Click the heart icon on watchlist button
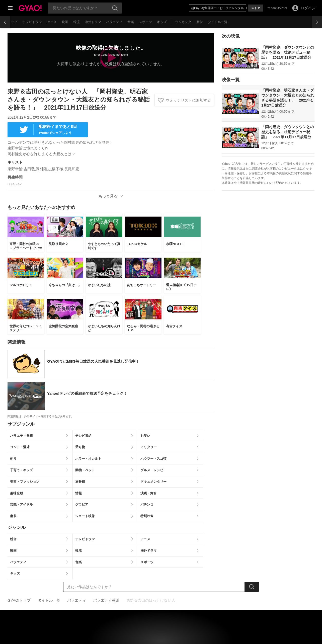The width and height of the screenshot is (322, 644). coord(160,100)
